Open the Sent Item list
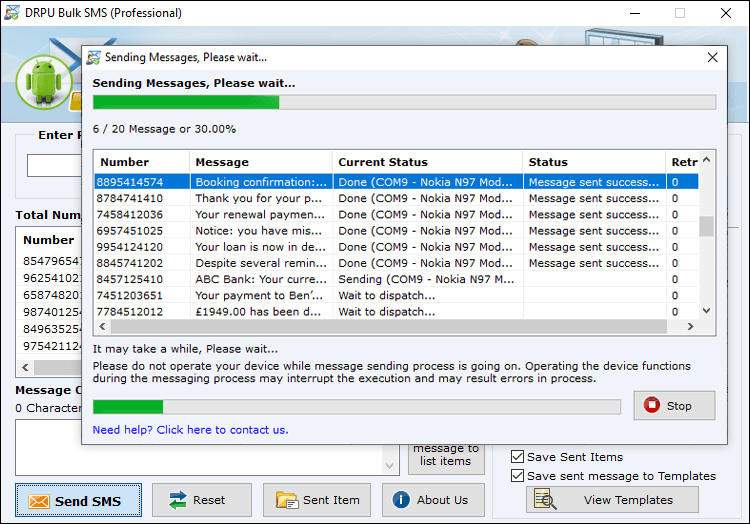The width and height of the screenshot is (750, 524). tap(317, 500)
